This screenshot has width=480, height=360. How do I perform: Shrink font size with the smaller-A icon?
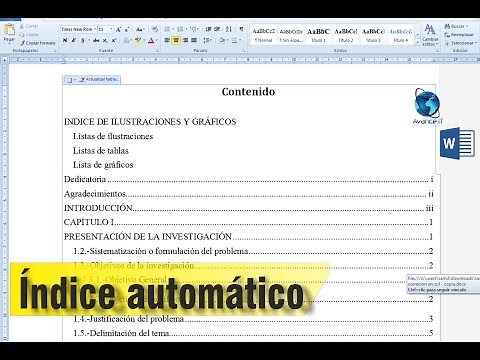pos(127,29)
